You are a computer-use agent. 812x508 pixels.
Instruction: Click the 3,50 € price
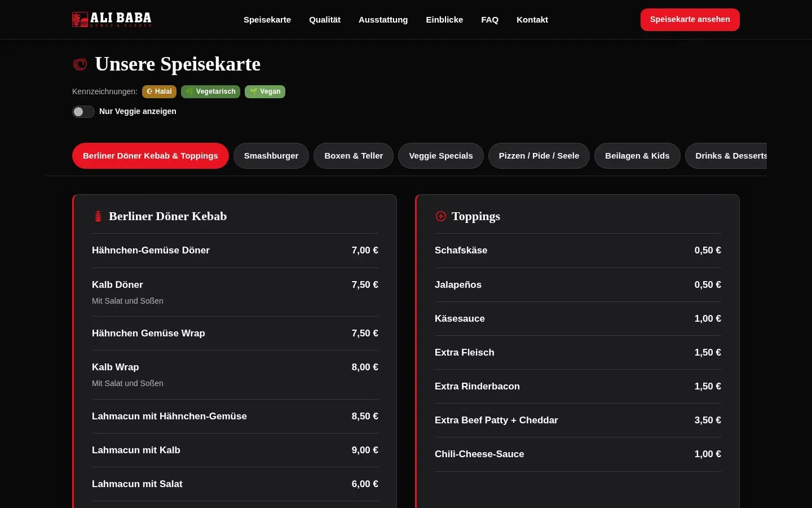(x=708, y=421)
